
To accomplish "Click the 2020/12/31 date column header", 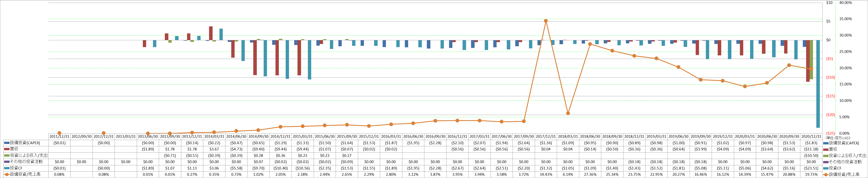I will click(x=811, y=137).
